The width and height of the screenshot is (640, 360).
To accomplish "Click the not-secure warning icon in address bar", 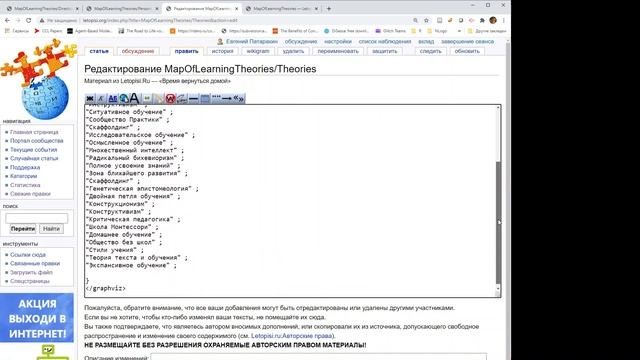I will click(x=42, y=20).
